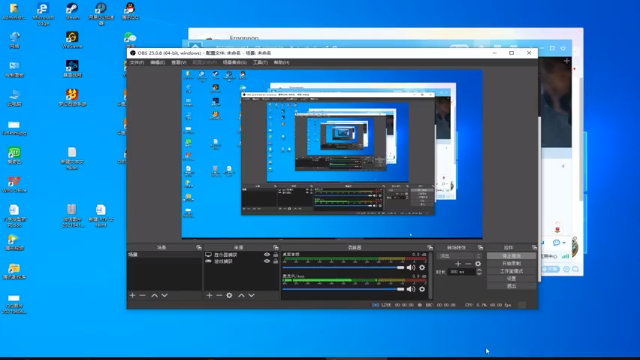Mute desktop audio speaker icon
Screen dimensions: 640x360
click(411, 268)
